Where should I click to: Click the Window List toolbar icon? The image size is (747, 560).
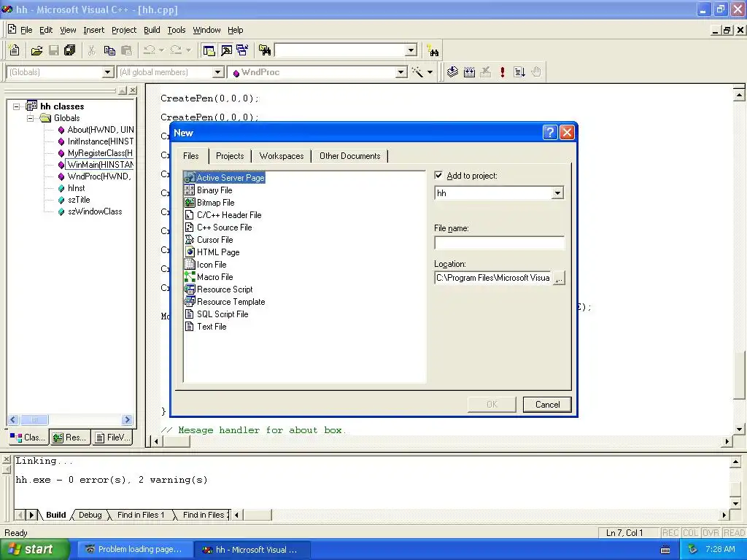click(x=242, y=50)
